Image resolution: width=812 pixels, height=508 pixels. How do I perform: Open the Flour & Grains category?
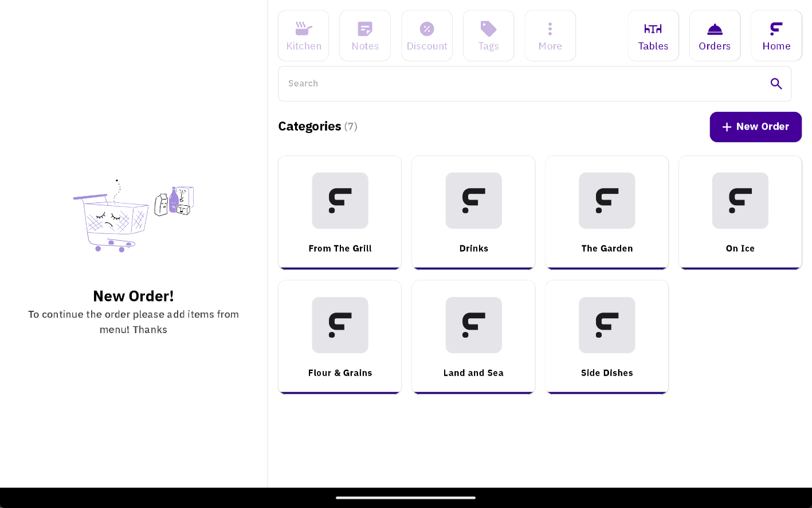point(340,337)
